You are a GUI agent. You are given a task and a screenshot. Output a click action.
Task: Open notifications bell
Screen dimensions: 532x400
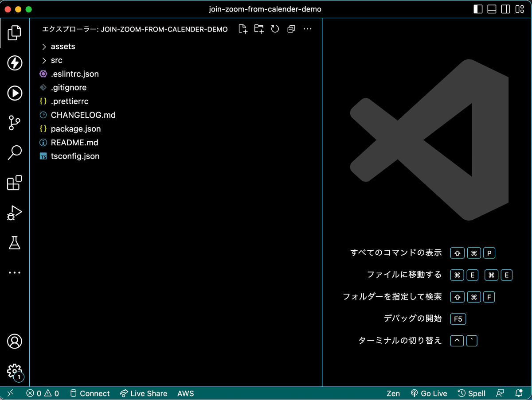point(519,393)
